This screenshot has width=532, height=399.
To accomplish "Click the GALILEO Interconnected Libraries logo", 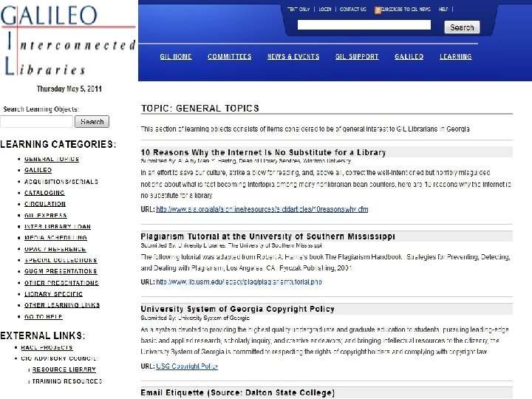I will pos(68,41).
